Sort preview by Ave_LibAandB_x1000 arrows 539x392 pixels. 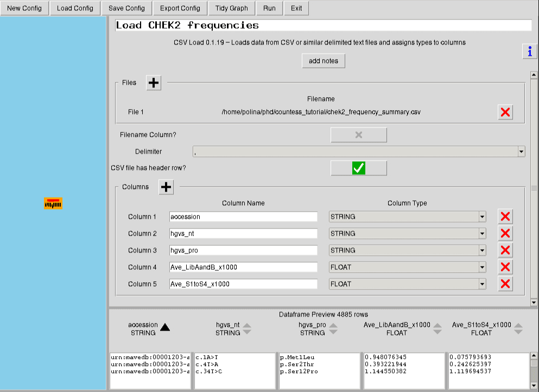tap(437, 328)
